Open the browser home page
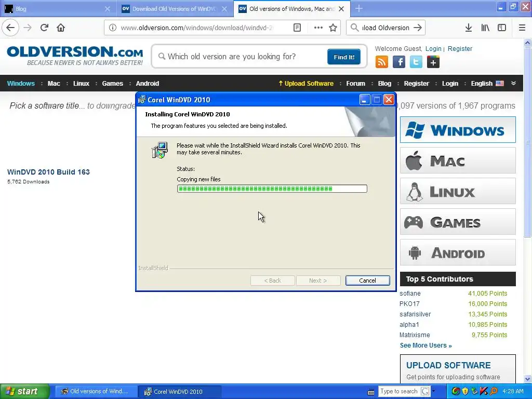 point(61,28)
